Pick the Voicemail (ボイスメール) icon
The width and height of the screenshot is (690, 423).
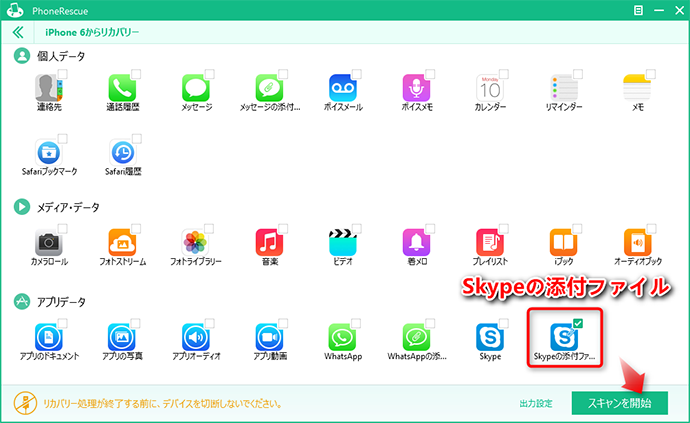click(343, 88)
